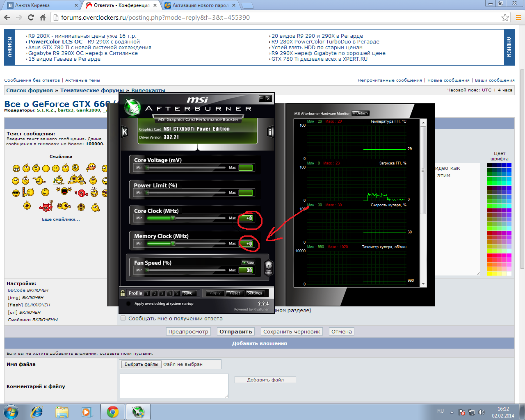Switch to 'Активация нового пароля' tab
The width and height of the screenshot is (525, 420).
pyautogui.click(x=200, y=5)
